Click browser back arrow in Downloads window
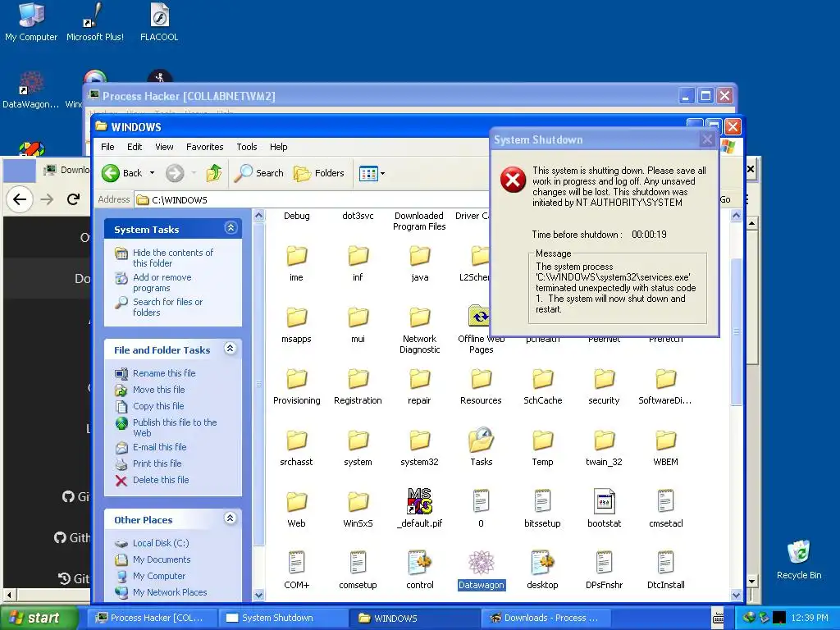This screenshot has width=840, height=630. (x=20, y=199)
